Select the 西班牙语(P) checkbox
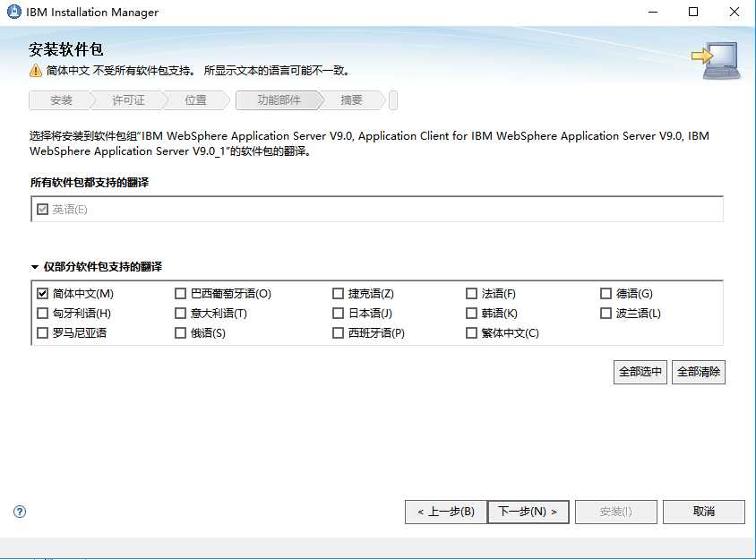 click(x=338, y=332)
